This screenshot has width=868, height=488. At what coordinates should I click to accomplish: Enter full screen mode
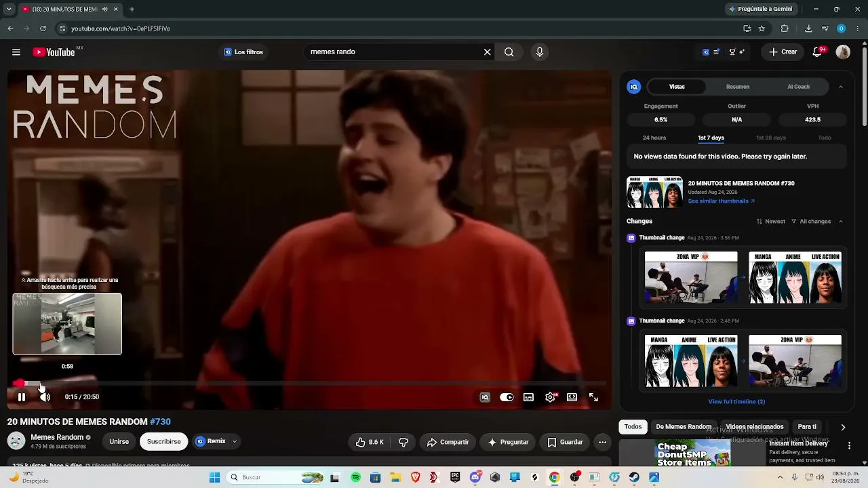coord(593,397)
